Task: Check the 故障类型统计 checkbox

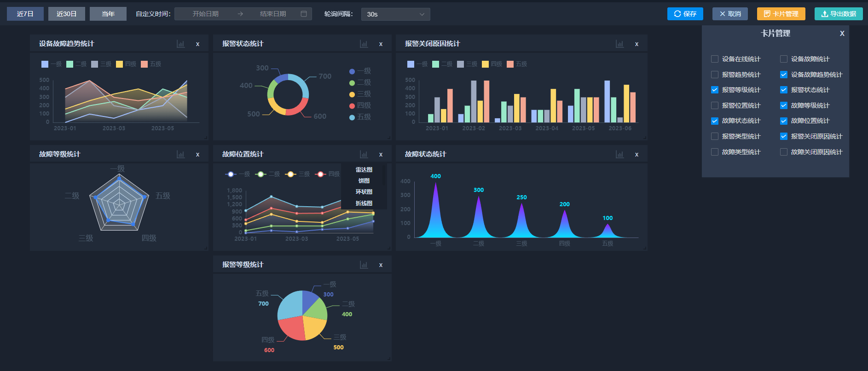Action: click(715, 152)
